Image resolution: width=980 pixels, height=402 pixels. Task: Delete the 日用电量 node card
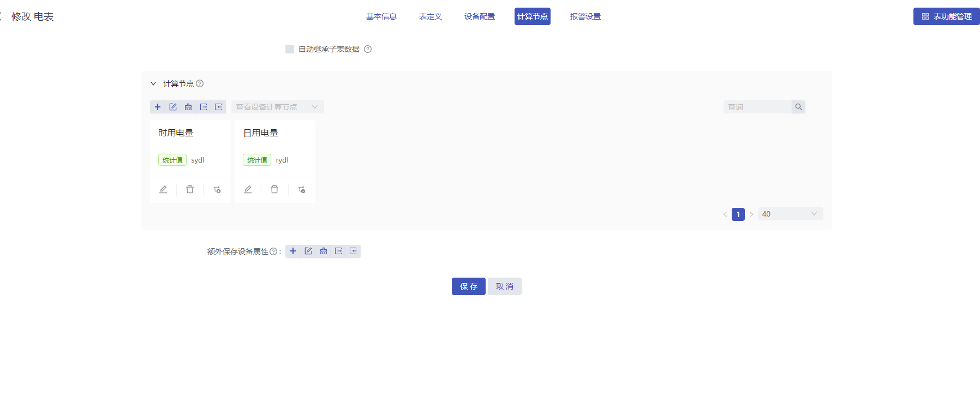pos(274,189)
